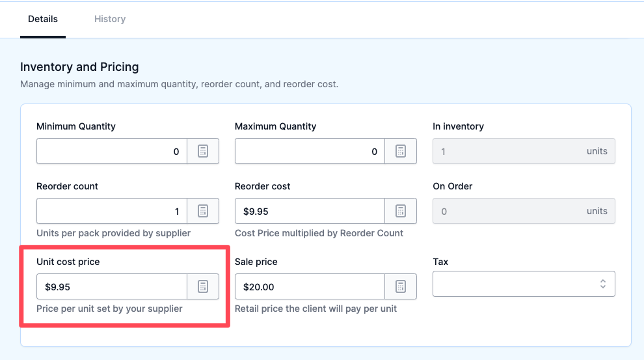The image size is (644, 360).
Task: Click the disabled On Order units field
Action: 524,211
